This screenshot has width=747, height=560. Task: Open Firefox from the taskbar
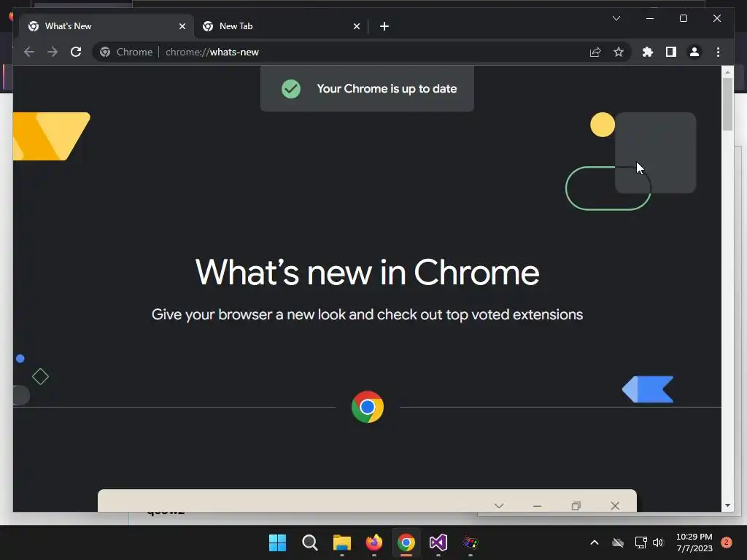click(374, 542)
